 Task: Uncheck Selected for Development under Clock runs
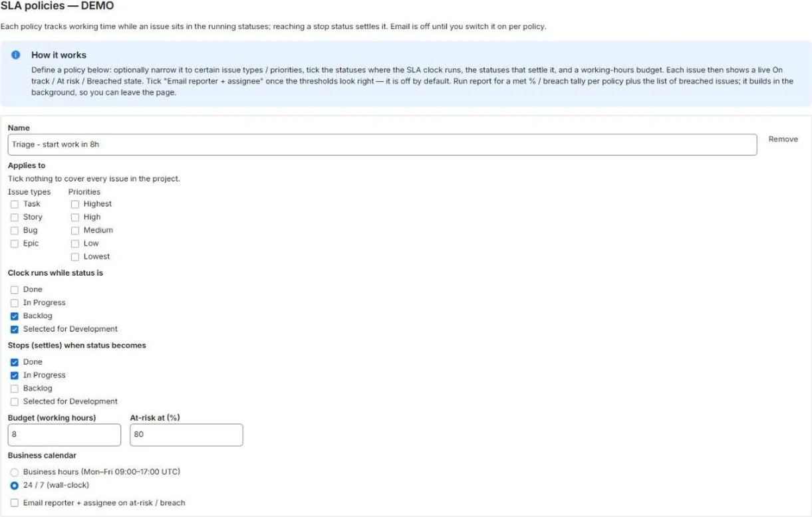point(15,329)
